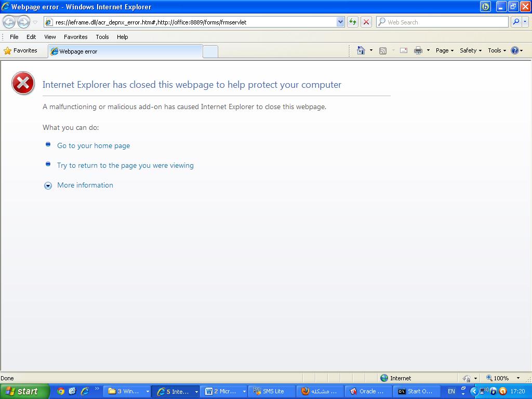
Task: Open the zoom level 100% dropdown
Action: pos(517,378)
